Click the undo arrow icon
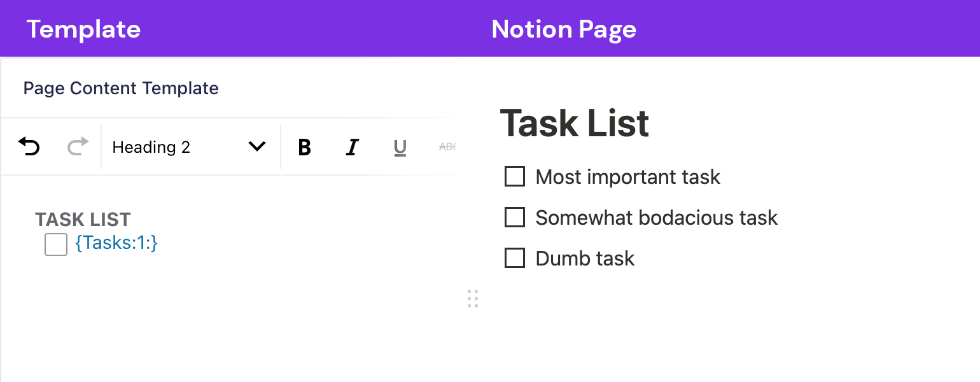This screenshot has height=382, width=980. (x=29, y=147)
